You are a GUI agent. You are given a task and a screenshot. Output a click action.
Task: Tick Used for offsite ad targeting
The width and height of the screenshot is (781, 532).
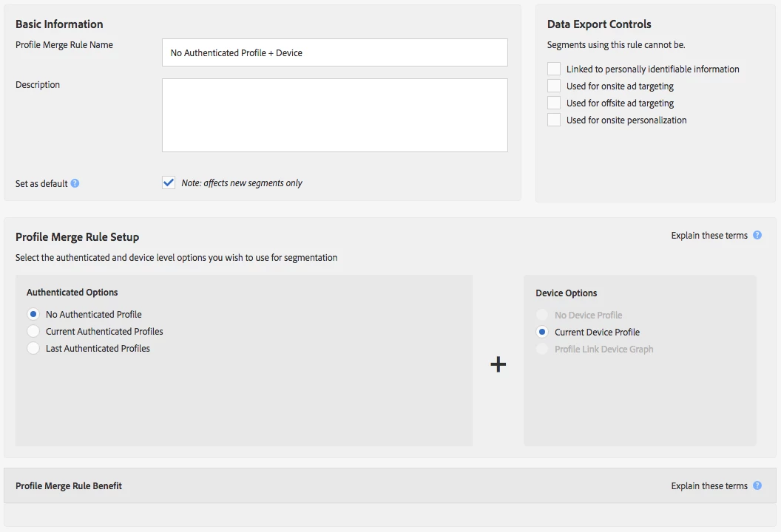554,103
